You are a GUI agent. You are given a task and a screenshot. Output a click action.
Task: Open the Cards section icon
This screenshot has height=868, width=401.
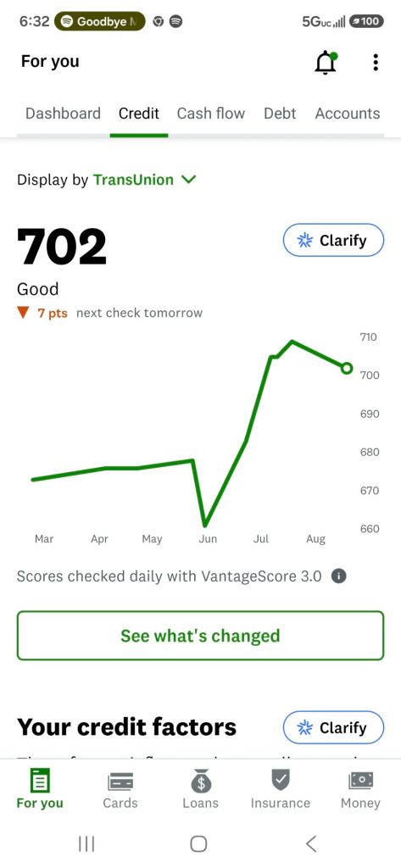point(120,781)
